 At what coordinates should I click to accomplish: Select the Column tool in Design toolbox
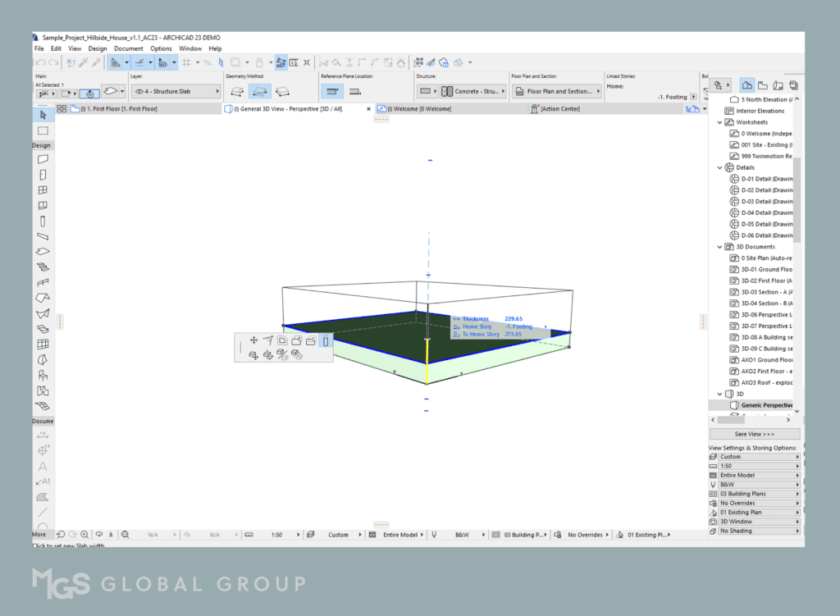click(x=43, y=221)
